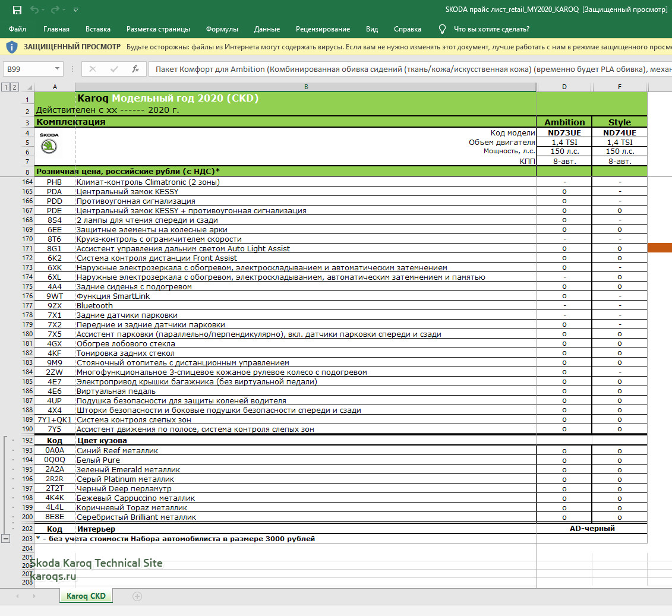Click the New Sheet plus icon
672x616 pixels.
tap(137, 596)
